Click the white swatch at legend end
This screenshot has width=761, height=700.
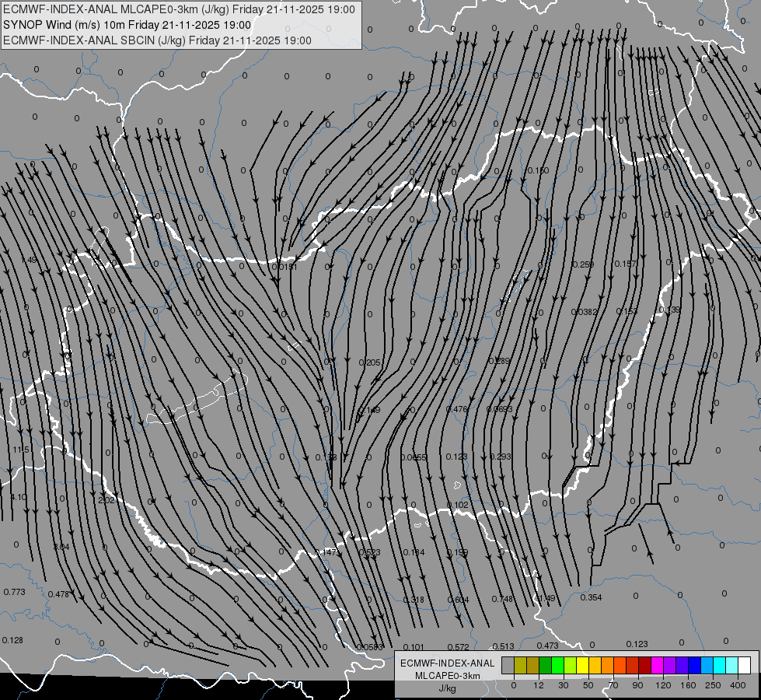pos(745,665)
